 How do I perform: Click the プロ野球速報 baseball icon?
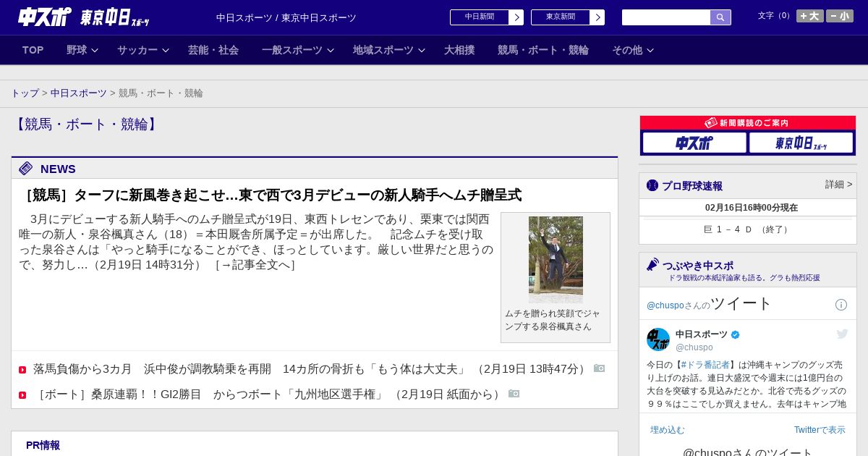[x=652, y=185]
